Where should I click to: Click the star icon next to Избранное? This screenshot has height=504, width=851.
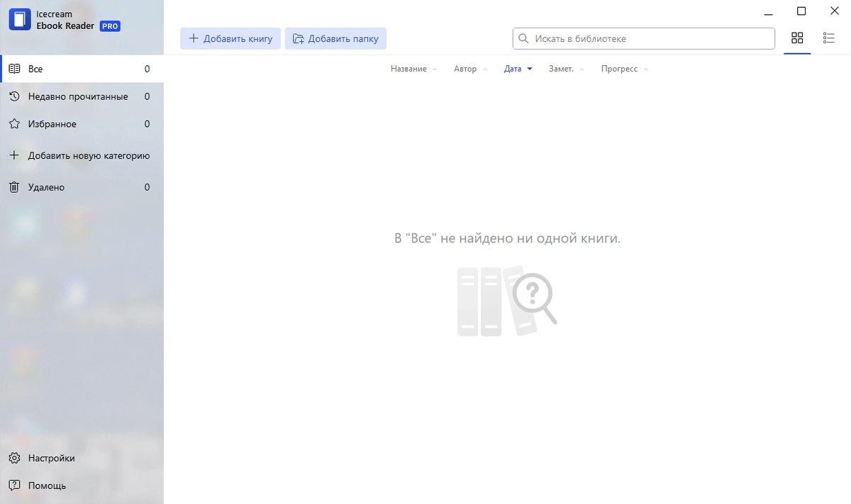pos(14,124)
